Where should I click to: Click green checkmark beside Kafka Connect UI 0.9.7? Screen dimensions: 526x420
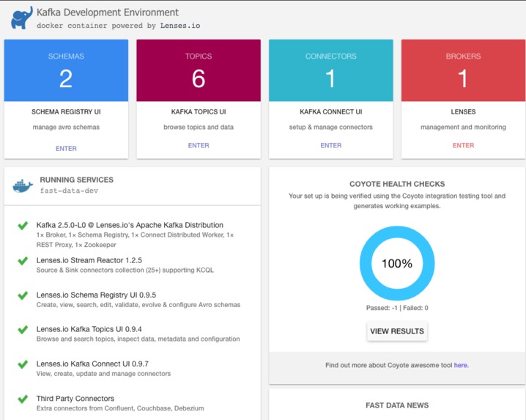(x=23, y=364)
